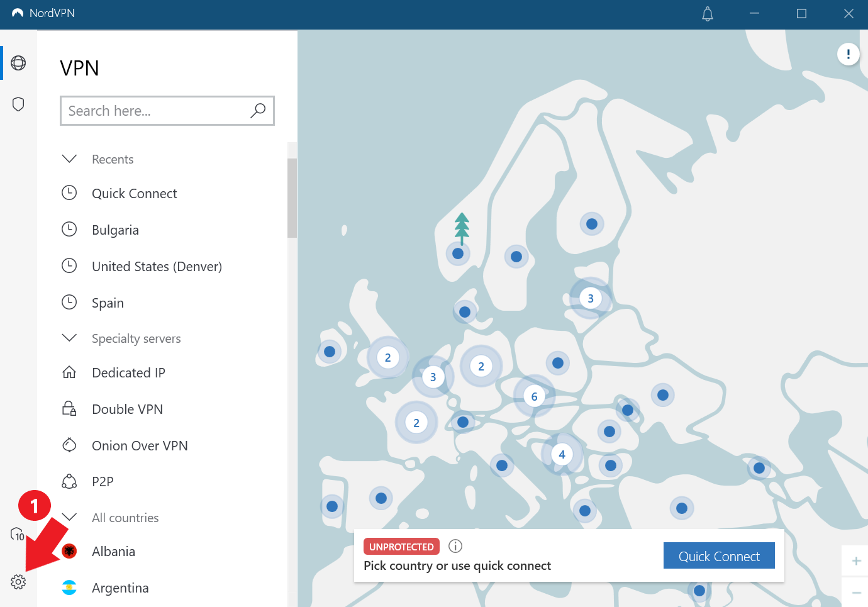Collapse the All countries list
868x607 pixels.
coord(69,517)
